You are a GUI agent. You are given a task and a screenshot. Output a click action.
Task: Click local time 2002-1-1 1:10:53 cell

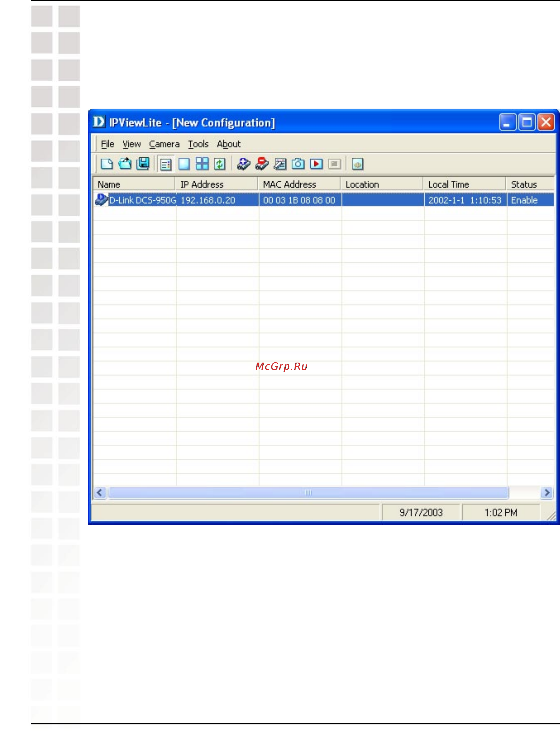tap(465, 200)
